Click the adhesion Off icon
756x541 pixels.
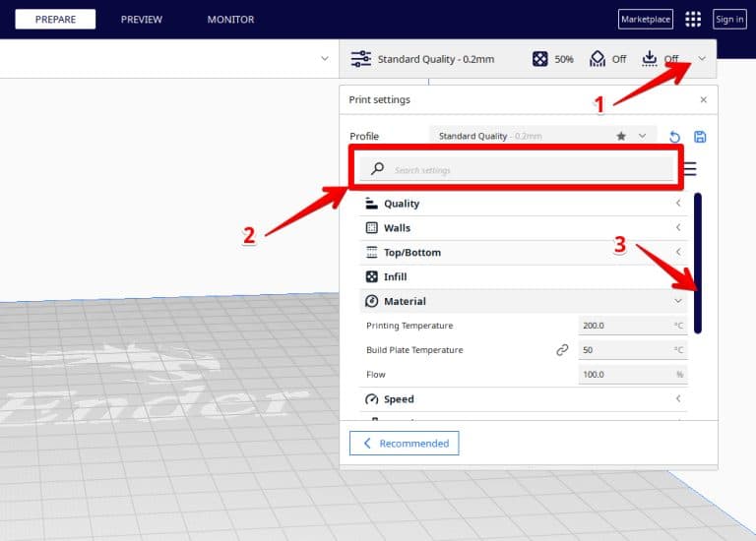[650, 59]
